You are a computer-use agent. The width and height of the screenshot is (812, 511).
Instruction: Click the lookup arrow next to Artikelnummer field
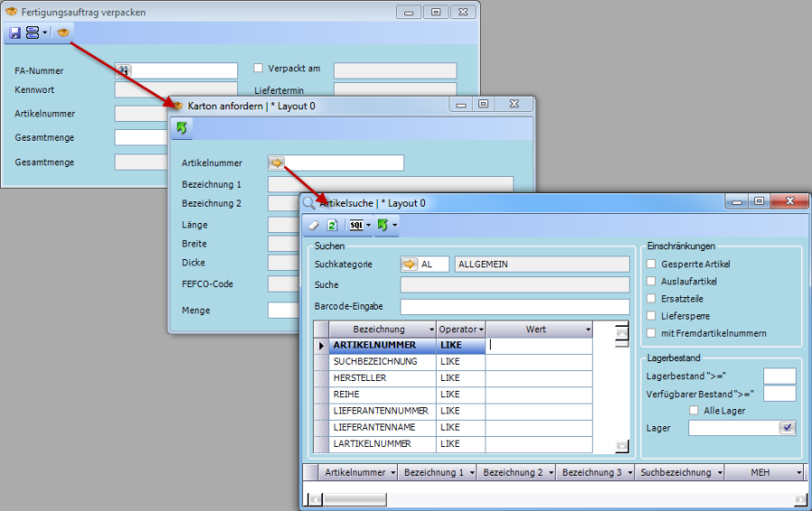(276, 163)
